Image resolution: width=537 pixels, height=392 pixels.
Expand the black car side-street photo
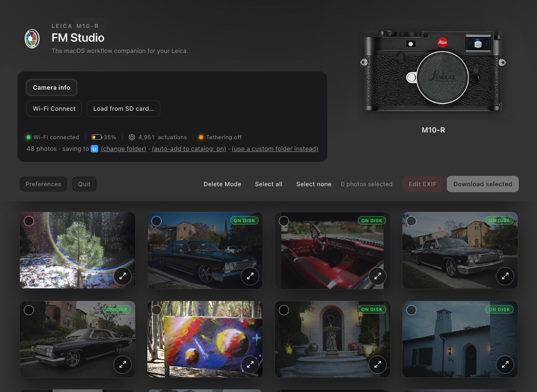click(x=123, y=365)
